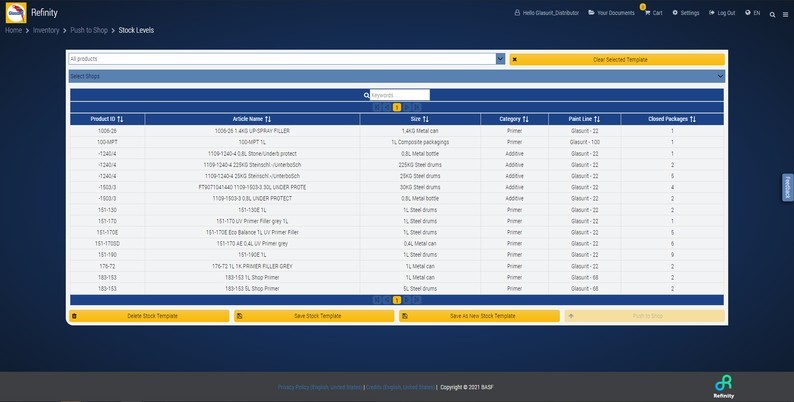Click Save Stock Template button
Screen dimensions: 794x402
[314, 316]
